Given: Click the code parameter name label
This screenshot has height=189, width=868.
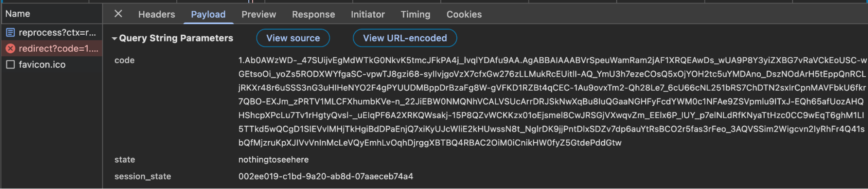Looking at the screenshot, I should point(124,60).
